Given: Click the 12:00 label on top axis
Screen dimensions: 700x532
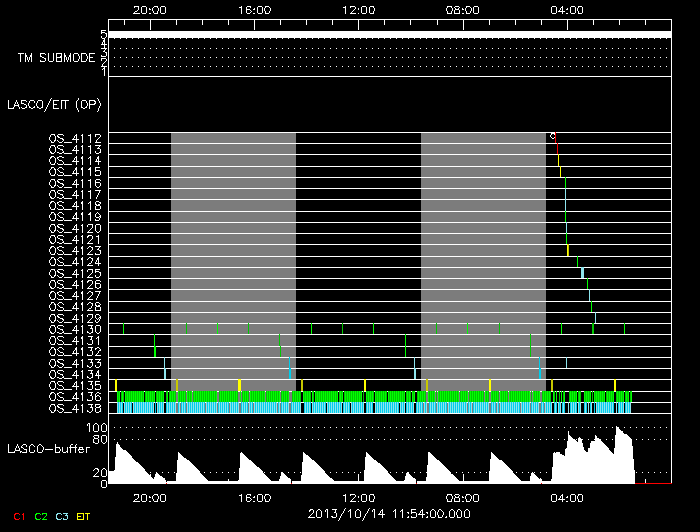Looking at the screenshot, I should click(358, 10).
